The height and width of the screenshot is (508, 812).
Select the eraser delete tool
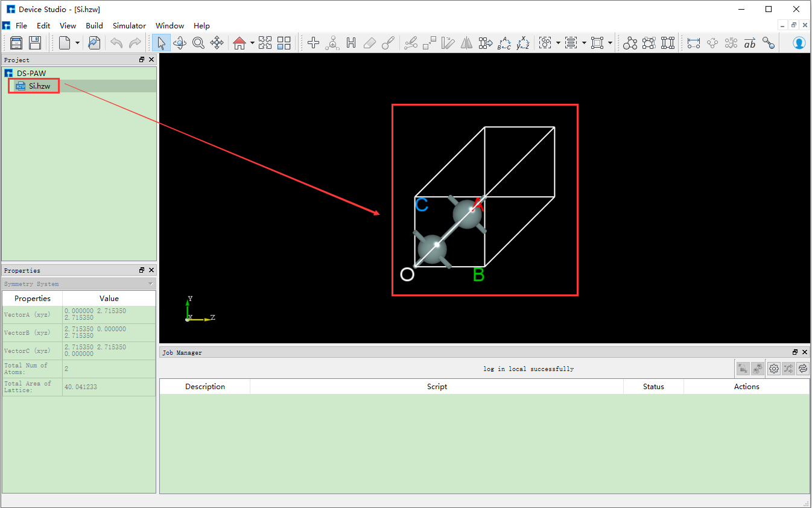click(x=370, y=43)
